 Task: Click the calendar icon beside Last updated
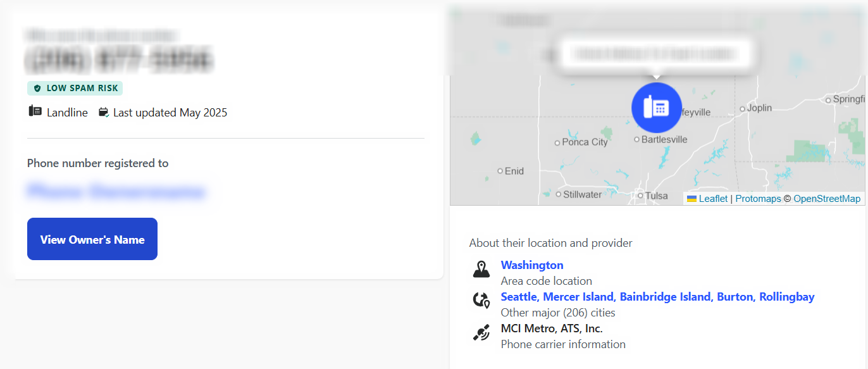104,113
